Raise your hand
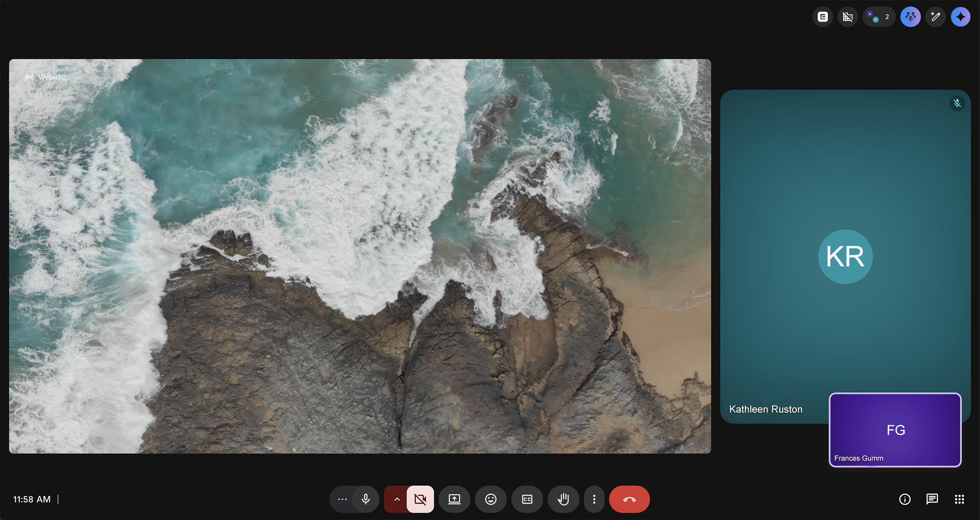Viewport: 980px width, 520px height. [x=563, y=499]
